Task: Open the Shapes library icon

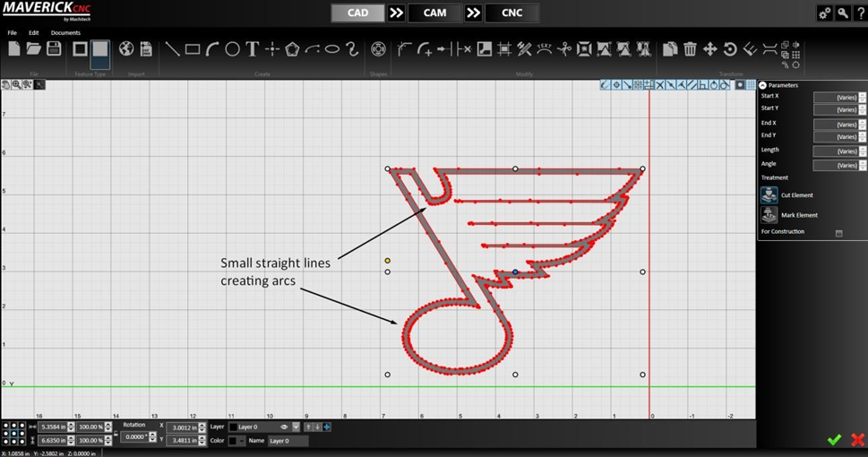Action: tap(378, 49)
